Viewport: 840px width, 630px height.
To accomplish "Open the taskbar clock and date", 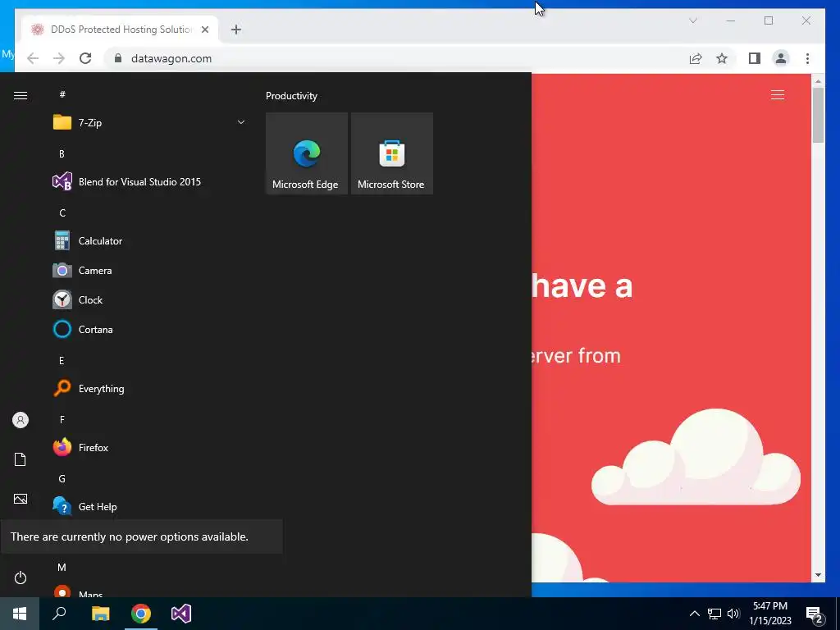I will [770, 614].
